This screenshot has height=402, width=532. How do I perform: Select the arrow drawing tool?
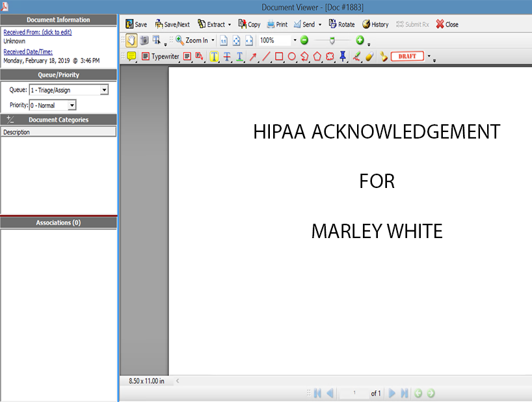(x=254, y=57)
